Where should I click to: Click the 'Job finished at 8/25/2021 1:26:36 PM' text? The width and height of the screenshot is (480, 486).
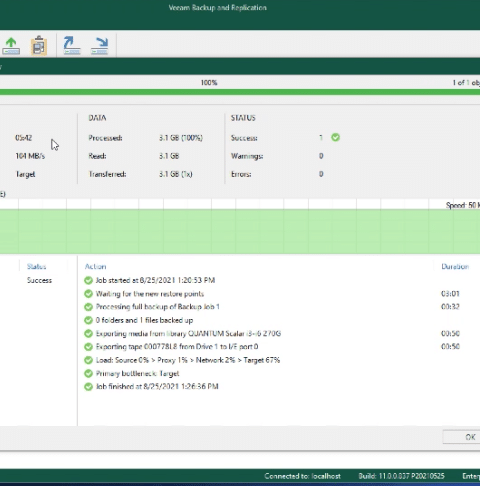pyautogui.click(x=157, y=387)
